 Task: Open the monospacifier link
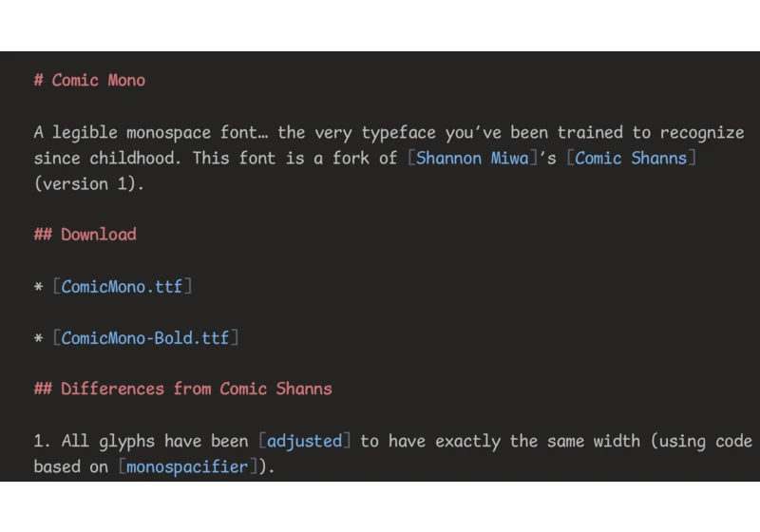pyautogui.click(x=187, y=466)
